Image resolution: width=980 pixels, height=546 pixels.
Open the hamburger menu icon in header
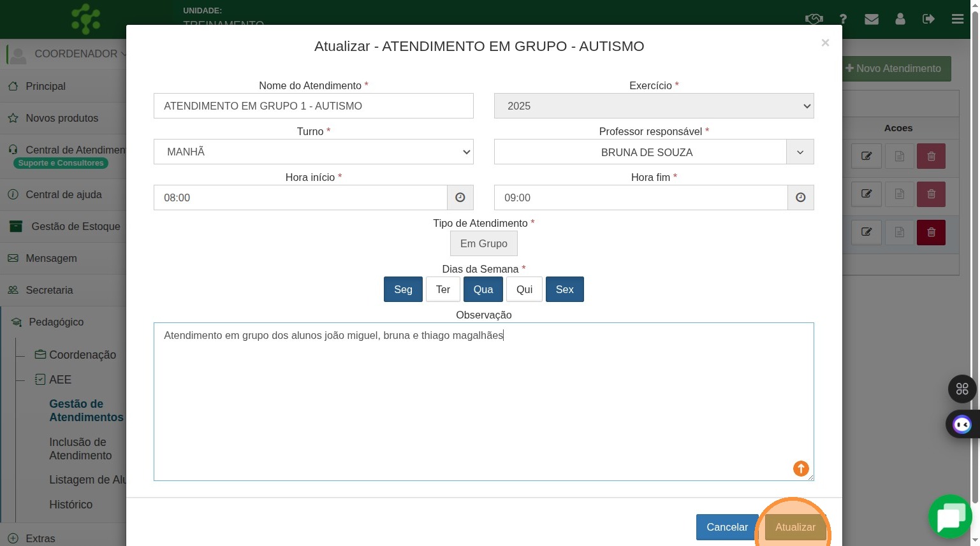(958, 19)
